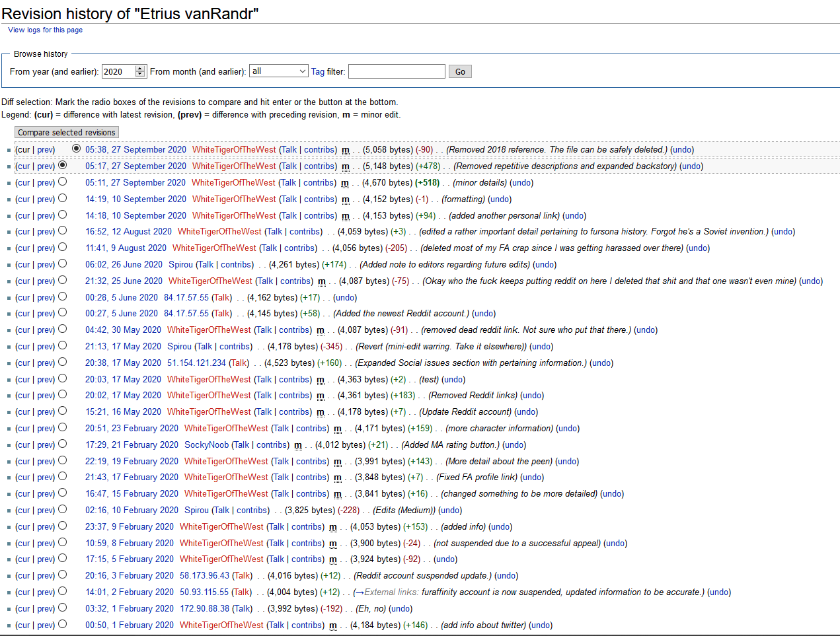Open Spirou user page on 06:02, 26 June row
Viewport: 840px width, 636px height.
(x=181, y=265)
